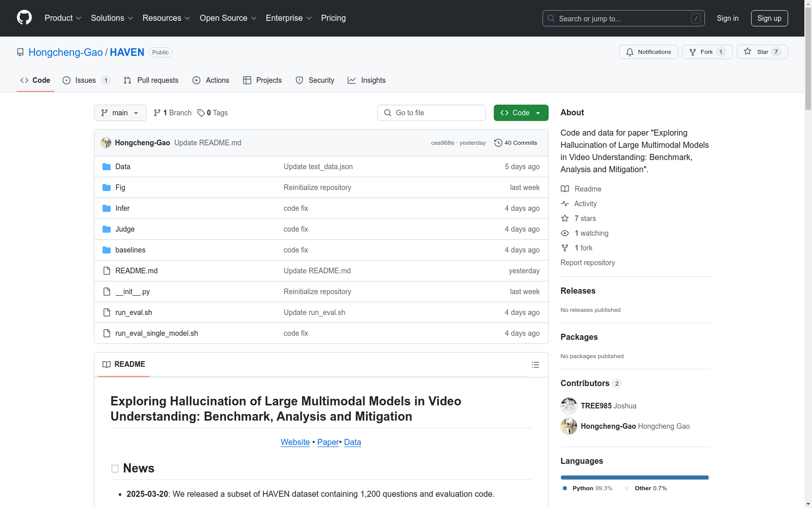Focus the Search or jump to field
The image size is (812, 508).
point(624,18)
